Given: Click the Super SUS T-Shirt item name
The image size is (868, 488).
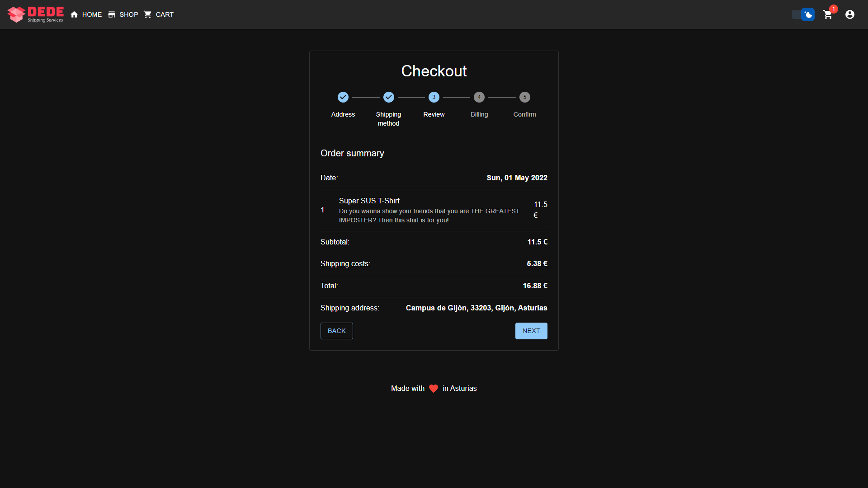Looking at the screenshot, I should click(369, 201).
